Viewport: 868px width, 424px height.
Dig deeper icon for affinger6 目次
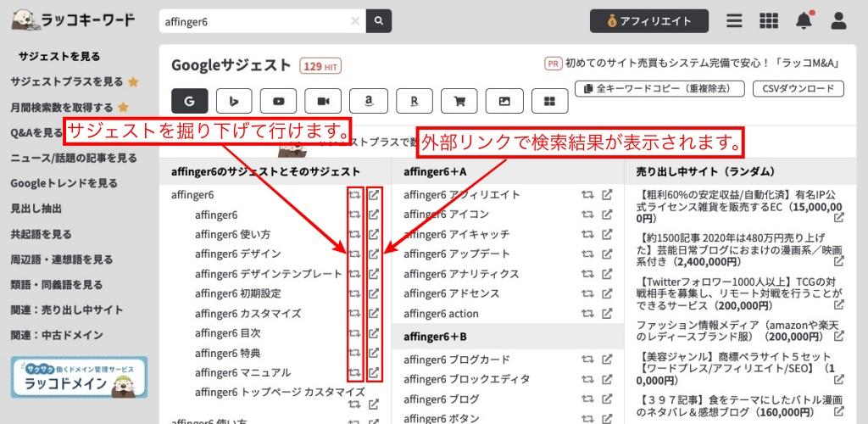pos(355,333)
